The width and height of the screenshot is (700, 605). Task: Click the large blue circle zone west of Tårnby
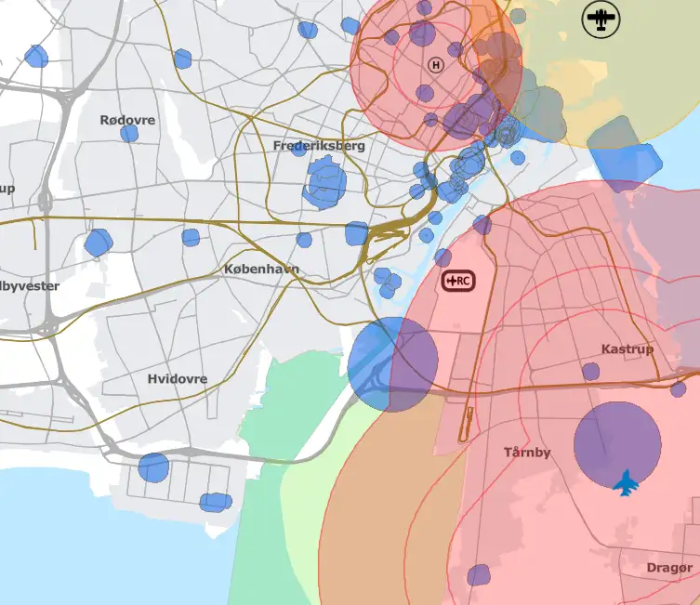tap(392, 364)
